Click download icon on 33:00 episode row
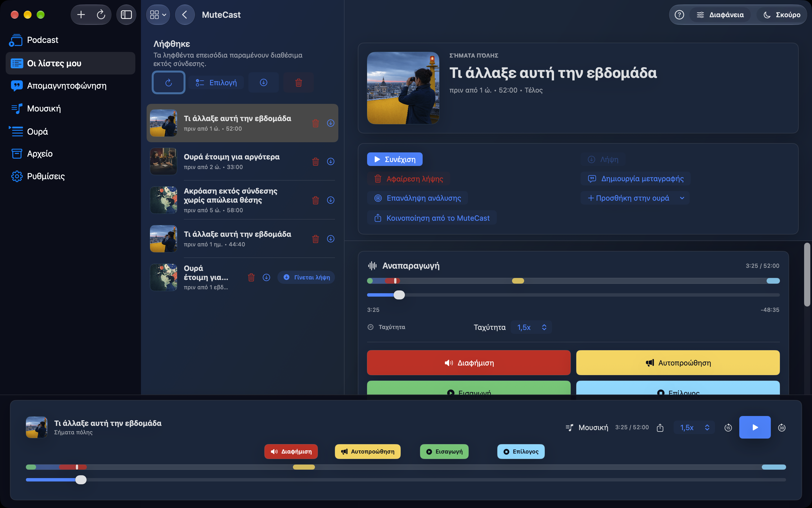The image size is (812, 508). (330, 162)
